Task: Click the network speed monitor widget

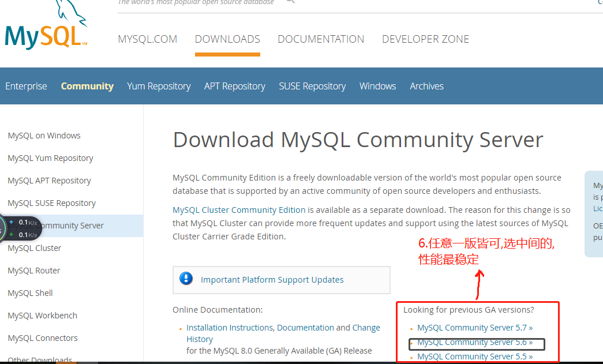Action: [20, 228]
